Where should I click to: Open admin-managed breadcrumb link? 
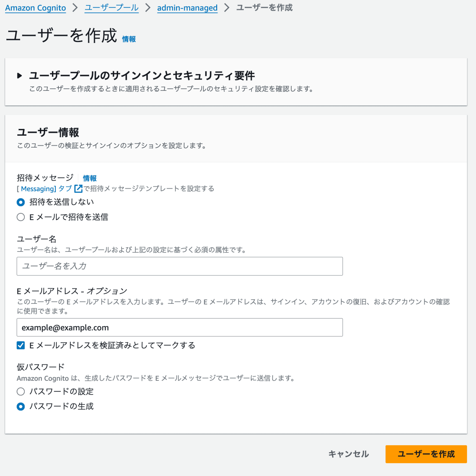click(x=187, y=8)
